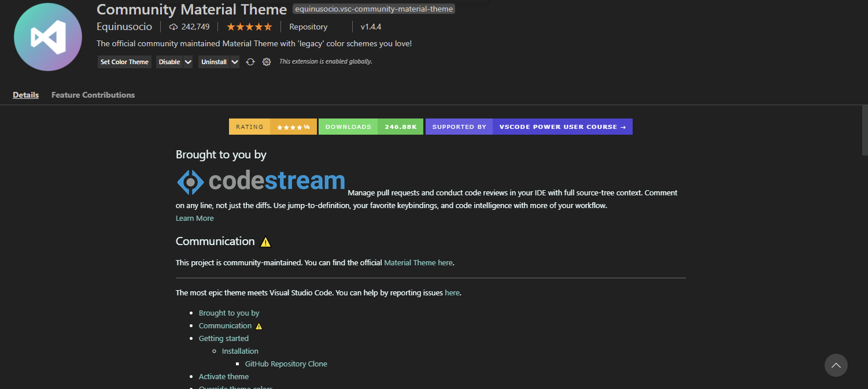Jump to Communication contents link

tap(225, 326)
